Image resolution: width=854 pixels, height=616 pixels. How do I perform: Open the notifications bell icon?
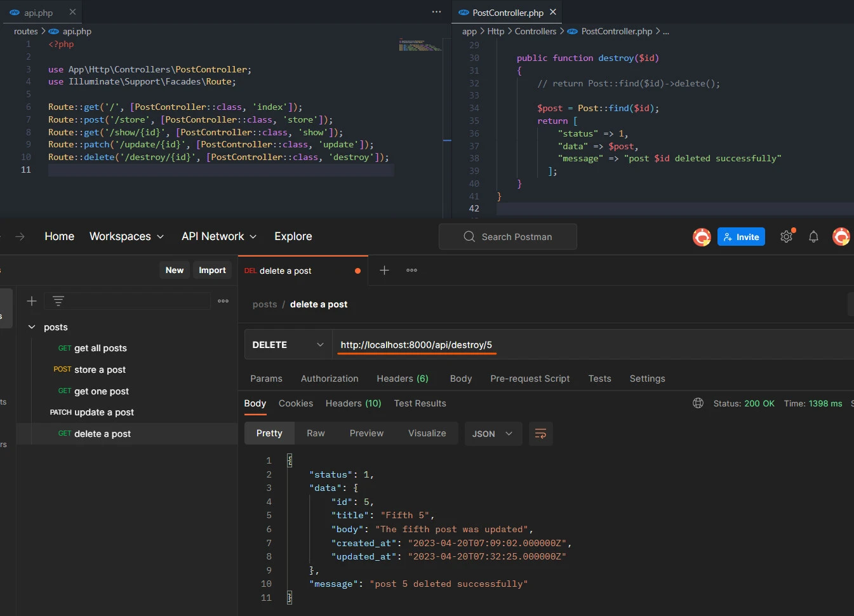click(x=813, y=237)
